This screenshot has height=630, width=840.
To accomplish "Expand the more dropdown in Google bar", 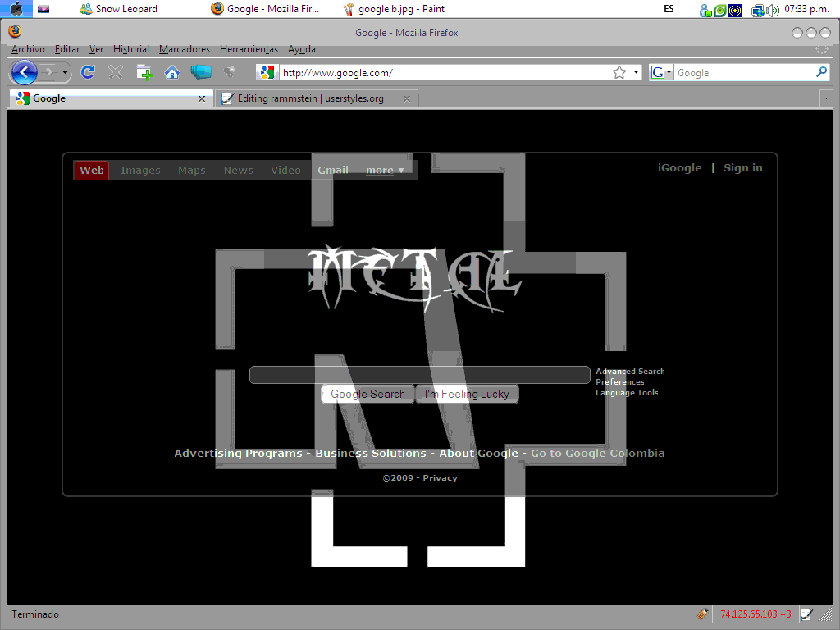I will [385, 171].
